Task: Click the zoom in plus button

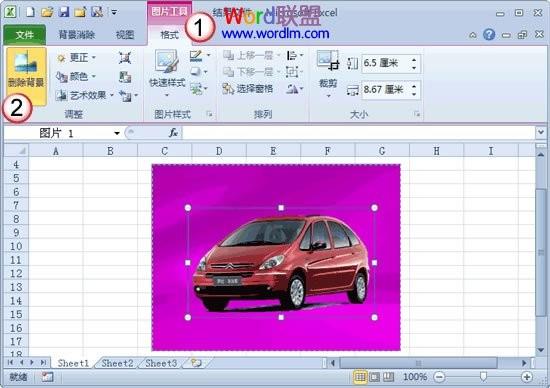Action: (x=526, y=377)
